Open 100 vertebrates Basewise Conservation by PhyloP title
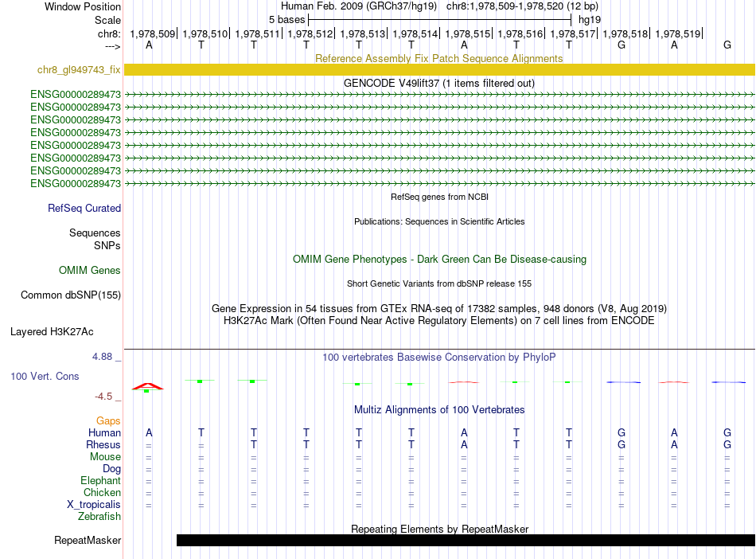 pos(439,357)
